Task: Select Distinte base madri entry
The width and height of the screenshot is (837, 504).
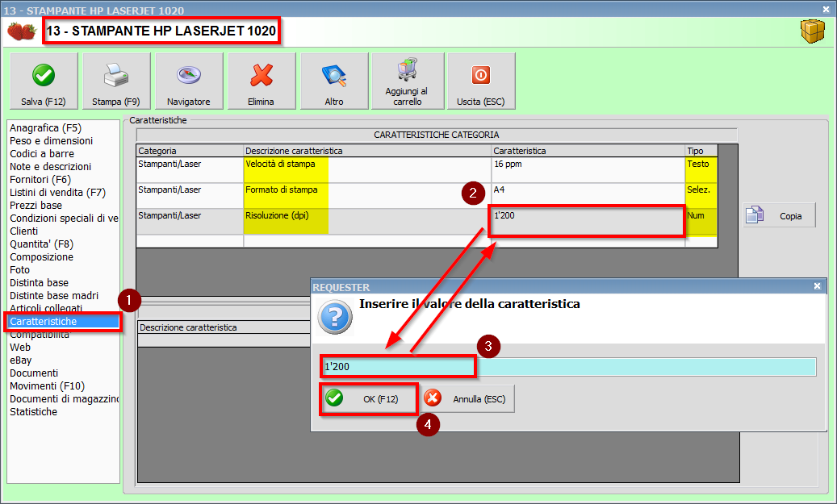Action: coord(54,295)
